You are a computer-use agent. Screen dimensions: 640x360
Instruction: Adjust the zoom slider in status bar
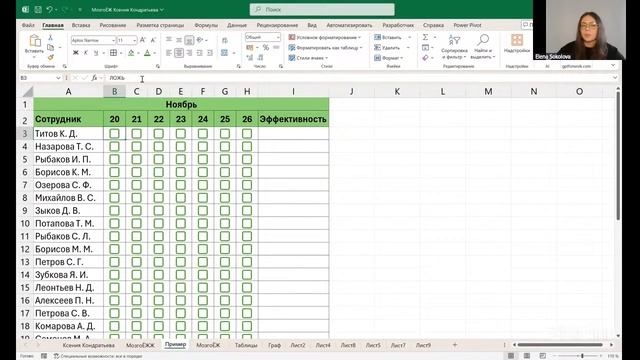click(x=582, y=356)
